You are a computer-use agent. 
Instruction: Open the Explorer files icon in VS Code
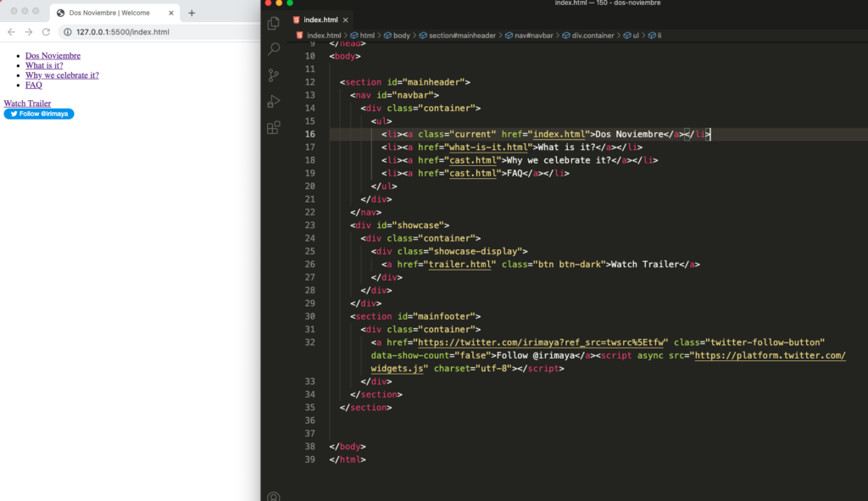[274, 23]
